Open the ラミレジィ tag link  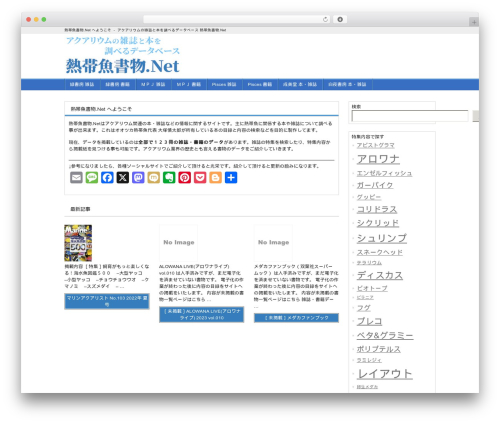[369, 360]
